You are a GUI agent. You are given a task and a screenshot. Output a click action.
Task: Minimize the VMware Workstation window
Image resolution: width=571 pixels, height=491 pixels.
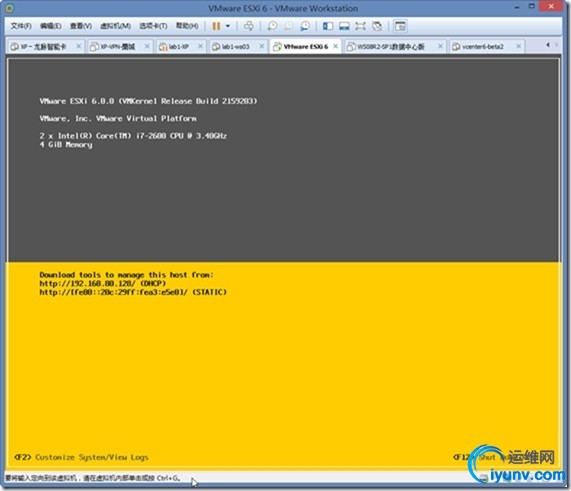(x=517, y=7)
